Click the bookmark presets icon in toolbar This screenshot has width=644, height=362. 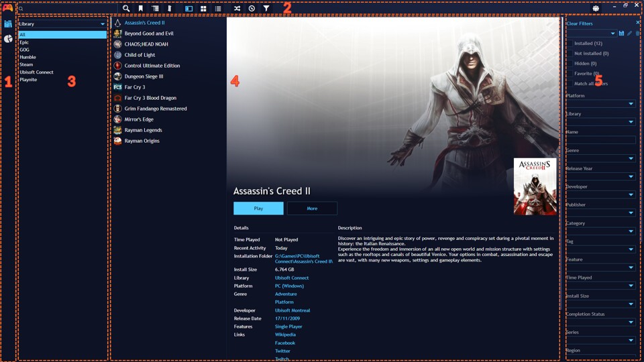pyautogui.click(x=140, y=8)
